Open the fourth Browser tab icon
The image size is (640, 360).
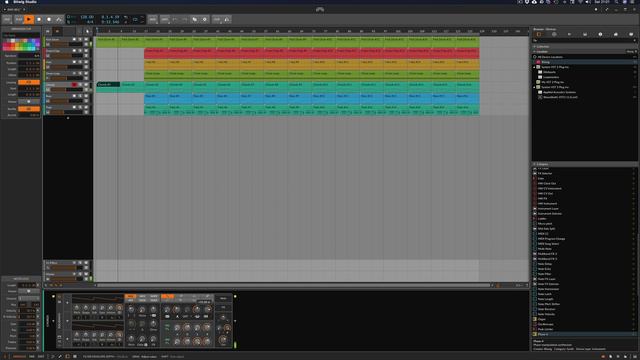(585, 35)
